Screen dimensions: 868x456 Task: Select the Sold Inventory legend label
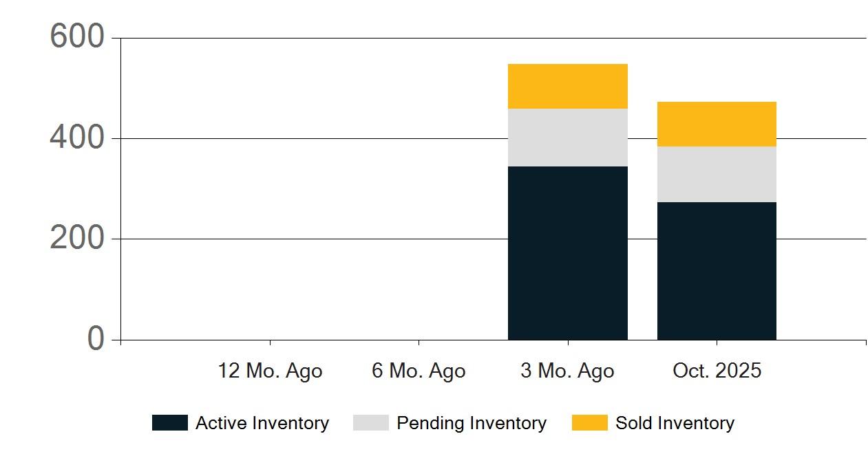pos(675,423)
